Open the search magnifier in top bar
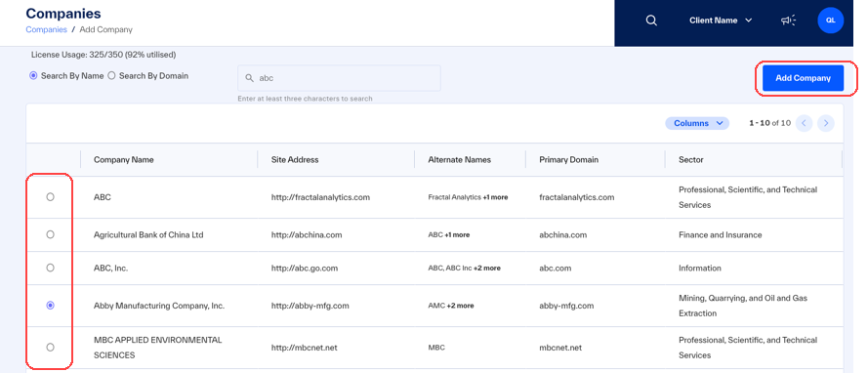 tap(651, 21)
